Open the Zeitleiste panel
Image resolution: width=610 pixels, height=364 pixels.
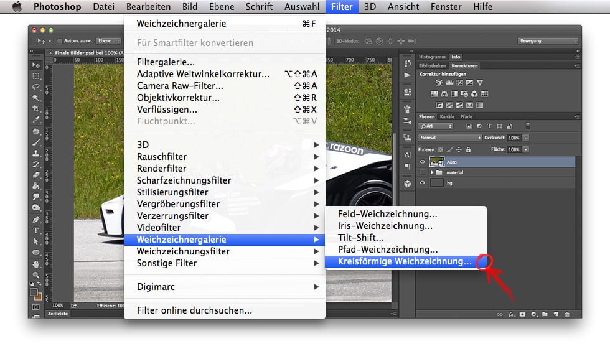coord(57,314)
